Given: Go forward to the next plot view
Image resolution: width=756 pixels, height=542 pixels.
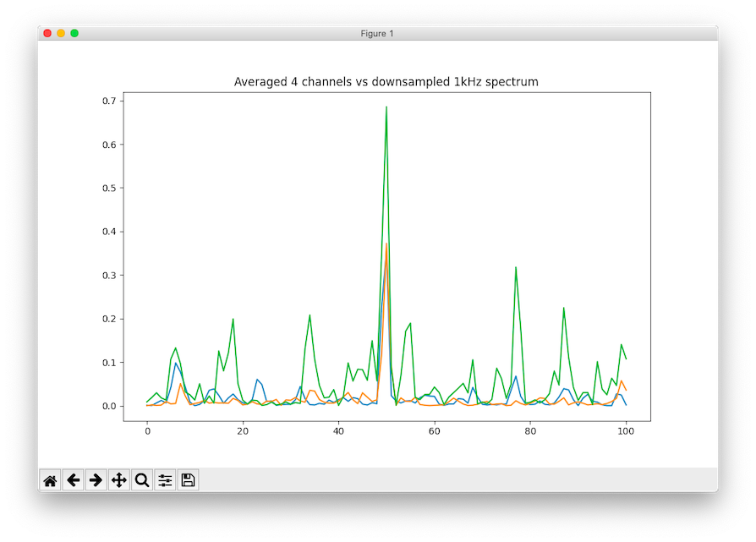Looking at the screenshot, I should tap(96, 480).
